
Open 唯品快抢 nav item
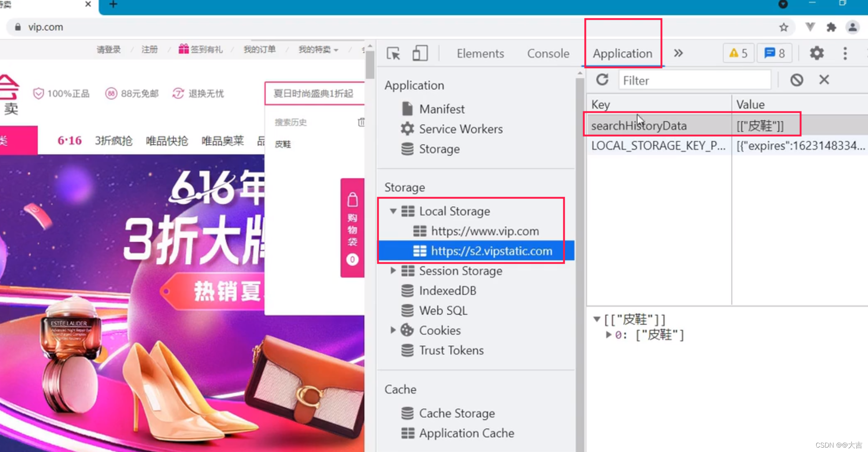pyautogui.click(x=167, y=141)
